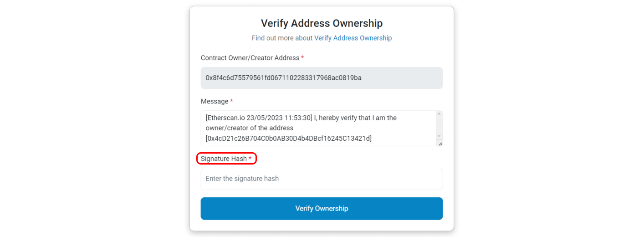The height and width of the screenshot is (237, 644).
Task: Click 'owner/creator of the address' message line
Action: [249, 128]
